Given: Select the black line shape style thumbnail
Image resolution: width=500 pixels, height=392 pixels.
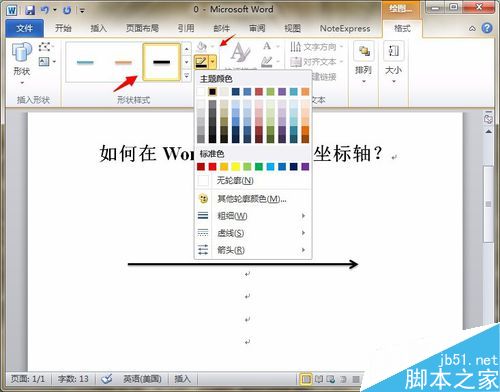Looking at the screenshot, I should (x=161, y=62).
